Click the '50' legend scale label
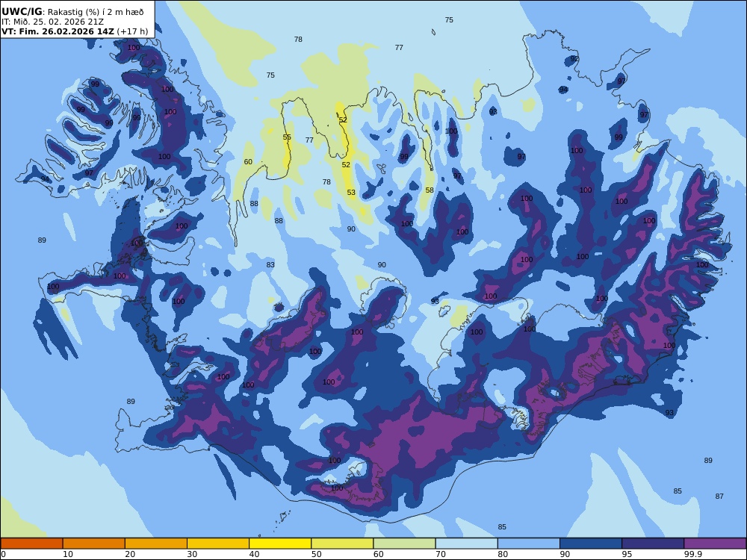This screenshot has width=747, height=560. pos(316,554)
